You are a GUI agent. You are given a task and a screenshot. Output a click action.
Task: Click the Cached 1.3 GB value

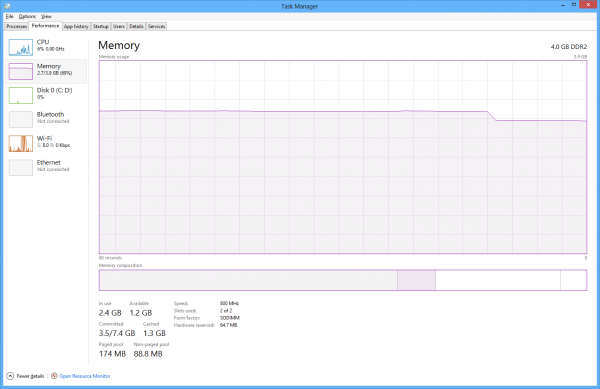tap(154, 333)
